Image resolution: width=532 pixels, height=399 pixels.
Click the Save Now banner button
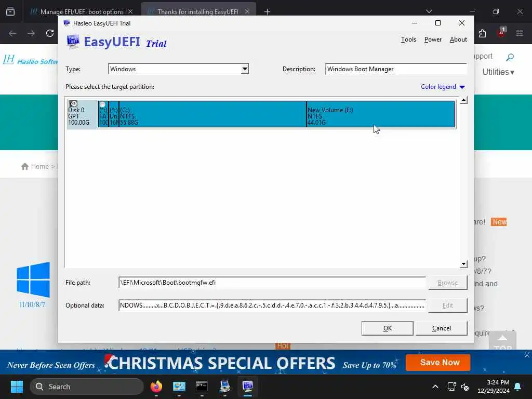point(437,363)
